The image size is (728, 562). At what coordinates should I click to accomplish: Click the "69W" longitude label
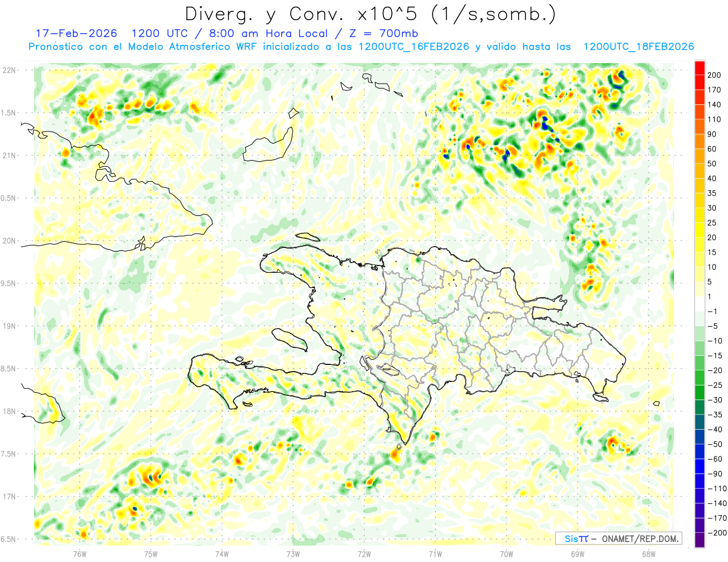[x=578, y=554]
